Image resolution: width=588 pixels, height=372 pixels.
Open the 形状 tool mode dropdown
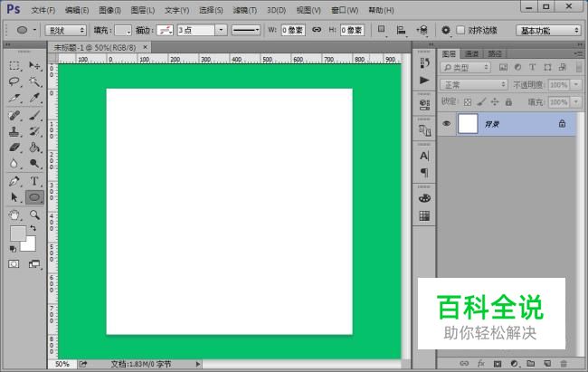click(x=66, y=31)
